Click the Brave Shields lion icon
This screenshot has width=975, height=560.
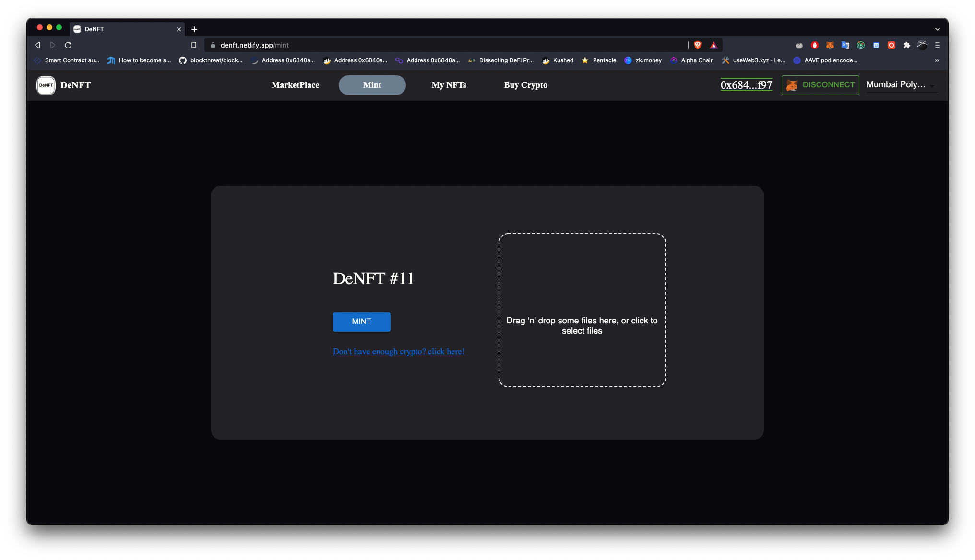click(x=698, y=45)
